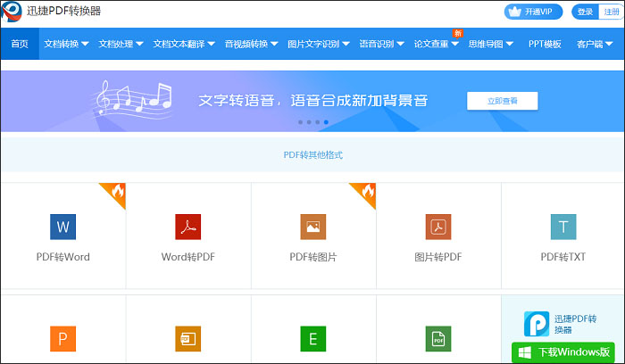Open the 图片转PDF orange icon
Screen dimensions: 625x364
pyautogui.click(x=438, y=227)
